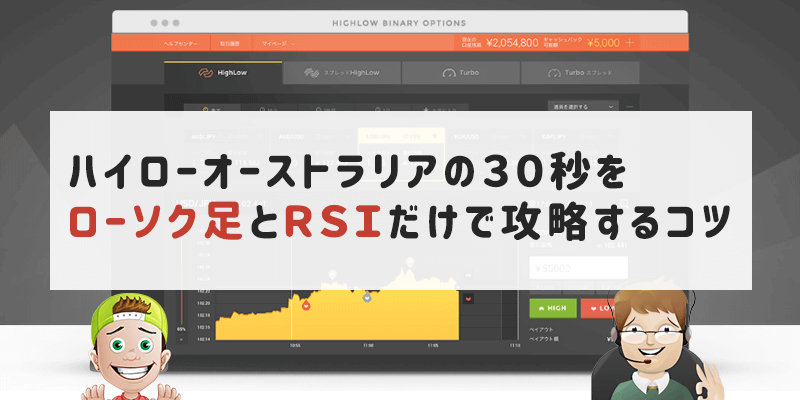This screenshot has height=400, width=800.
Task: Click the red LOW button
Action: pyautogui.click(x=598, y=308)
